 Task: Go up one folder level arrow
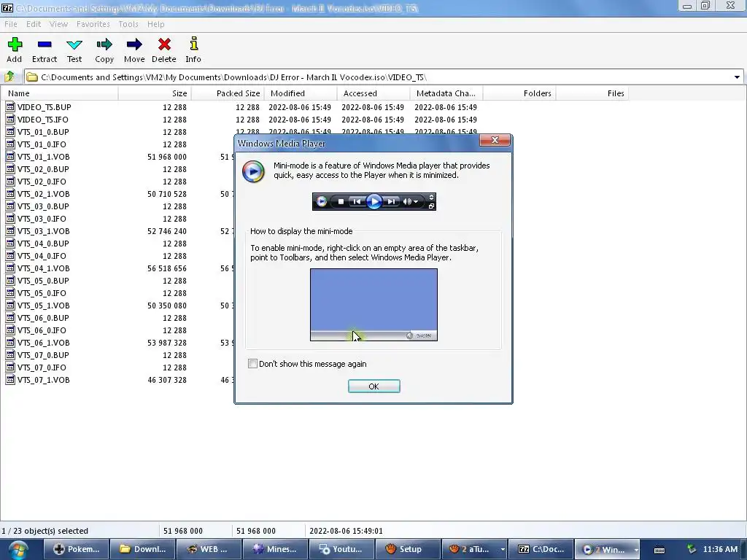tap(9, 77)
